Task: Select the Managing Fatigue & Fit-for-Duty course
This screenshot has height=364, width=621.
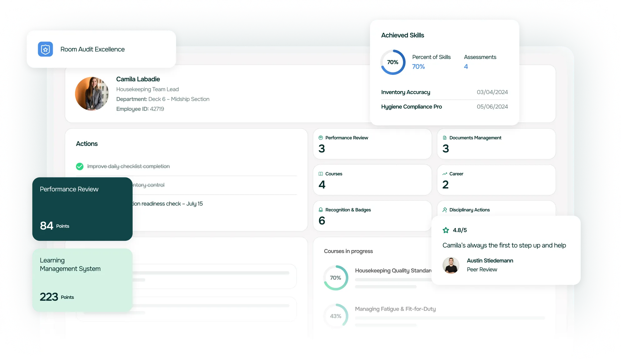Action: click(395, 309)
